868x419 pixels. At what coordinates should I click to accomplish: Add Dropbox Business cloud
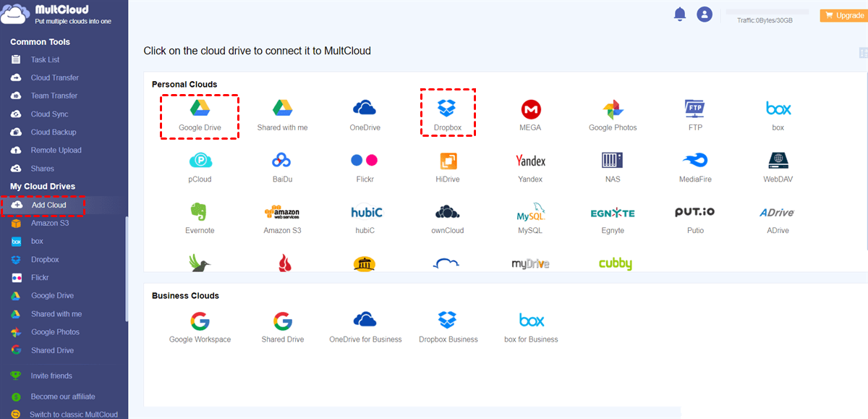tap(448, 327)
